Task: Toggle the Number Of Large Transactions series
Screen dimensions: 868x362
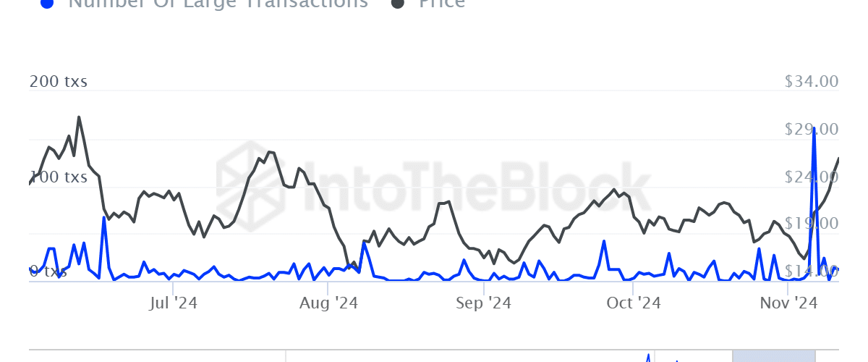Action: click(x=217, y=3)
